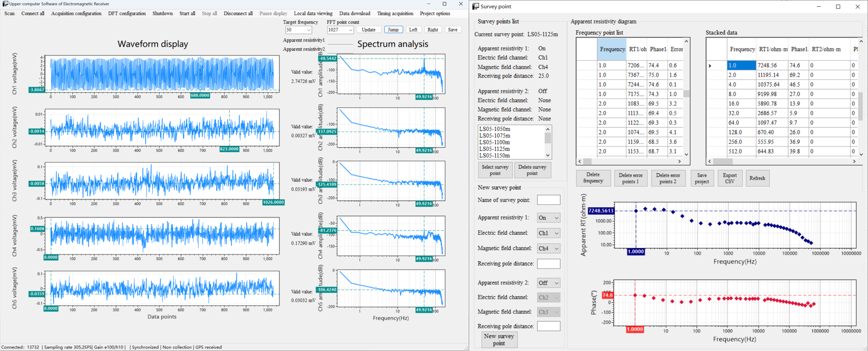Click the Electromagnetic Receiver app title icon
This screenshot has height=351, width=868.
pos(5,4)
